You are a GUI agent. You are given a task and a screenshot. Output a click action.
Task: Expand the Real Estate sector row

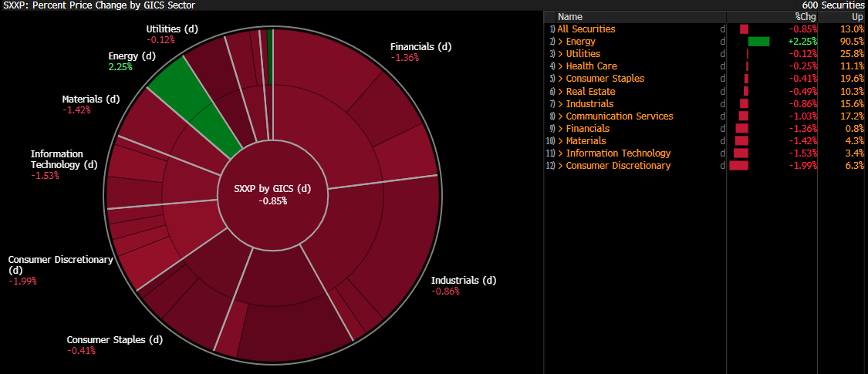[x=561, y=91]
